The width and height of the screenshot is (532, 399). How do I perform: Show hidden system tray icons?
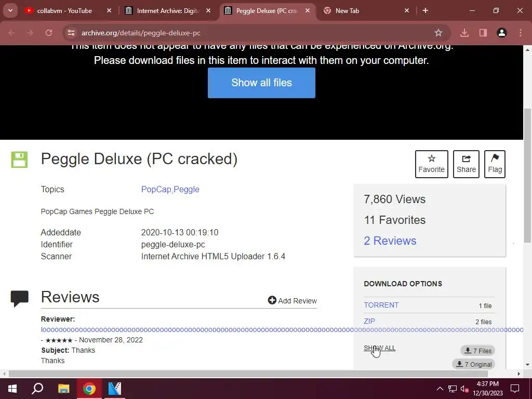pos(440,389)
